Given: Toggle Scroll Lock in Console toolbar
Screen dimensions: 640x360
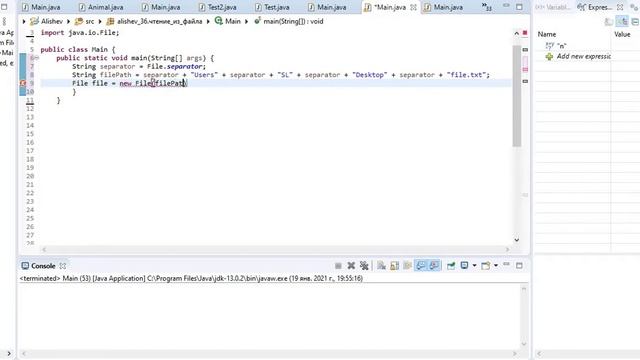Looking at the screenshot, I should (394, 266).
